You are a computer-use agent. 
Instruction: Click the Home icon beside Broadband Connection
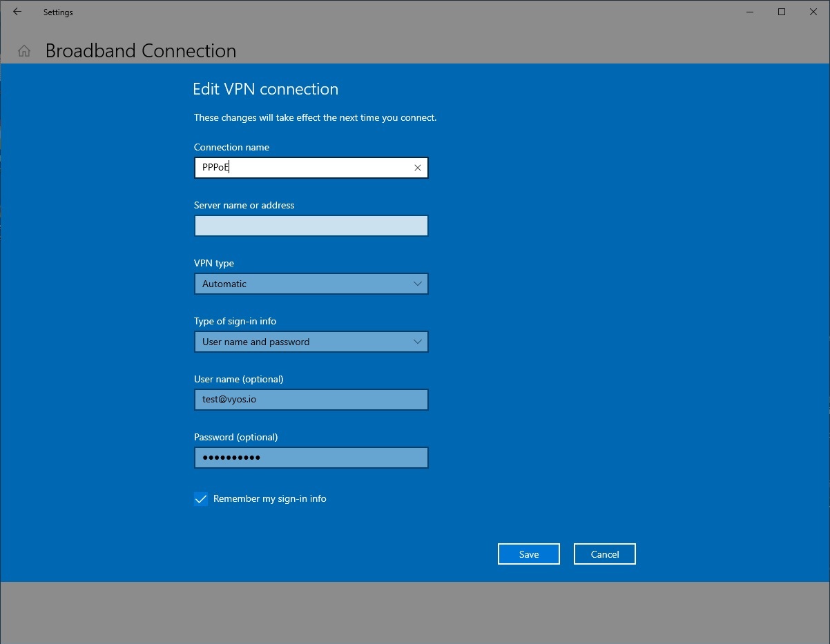point(24,51)
